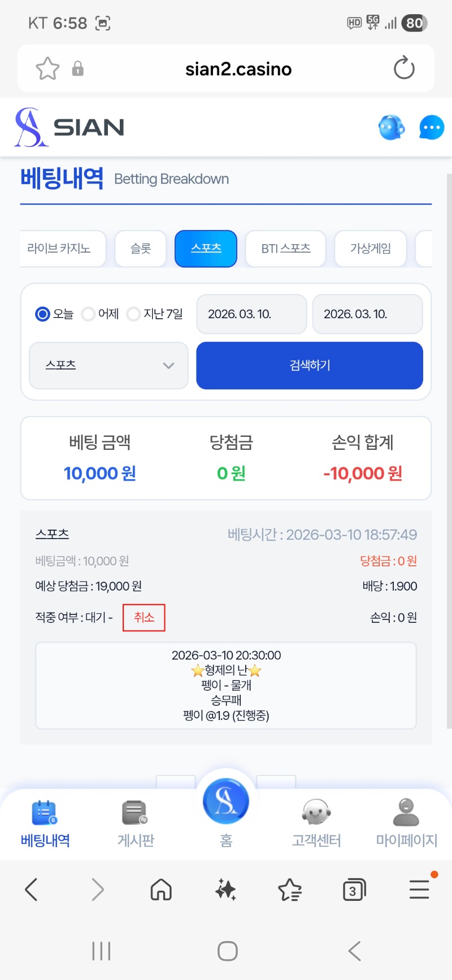Open the 고객센터 support icon
The image size is (452, 980).
(316, 813)
